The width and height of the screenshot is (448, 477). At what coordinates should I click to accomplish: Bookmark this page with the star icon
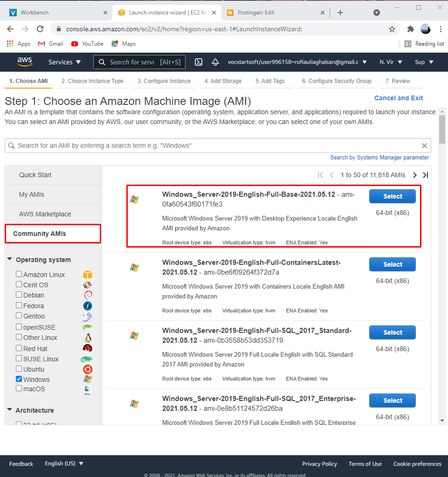coord(392,29)
